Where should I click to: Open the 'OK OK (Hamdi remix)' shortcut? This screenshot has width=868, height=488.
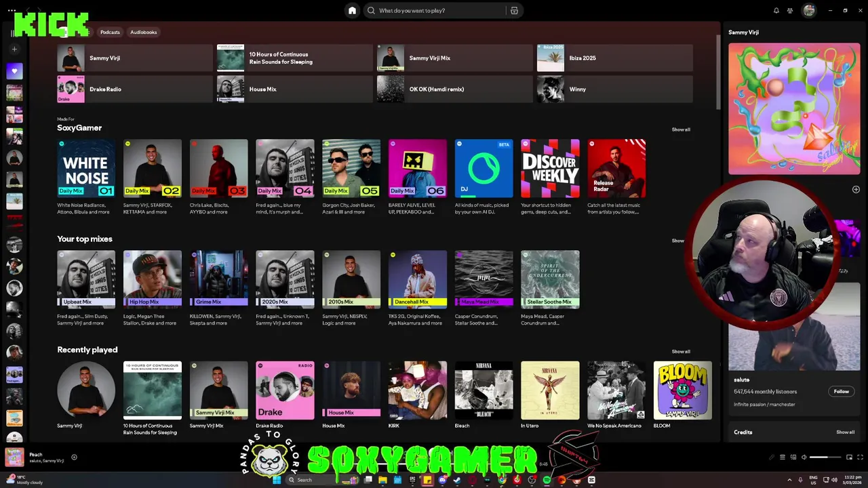(x=454, y=89)
